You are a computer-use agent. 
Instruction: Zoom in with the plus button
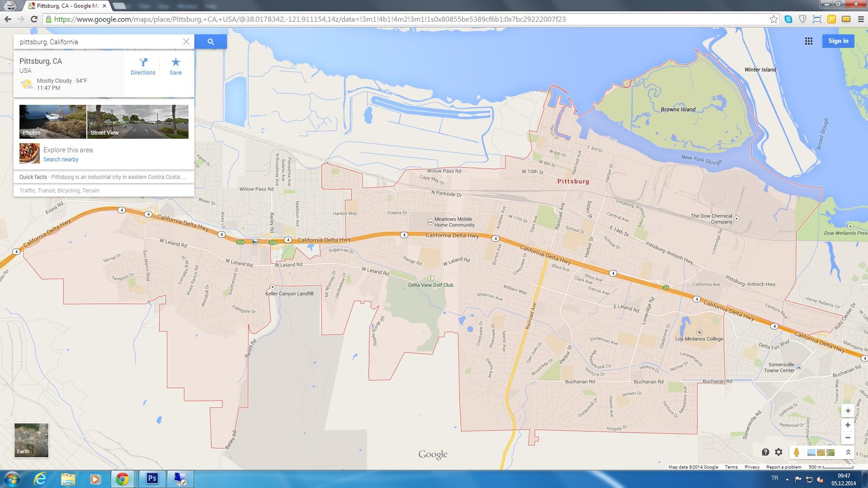click(x=848, y=425)
